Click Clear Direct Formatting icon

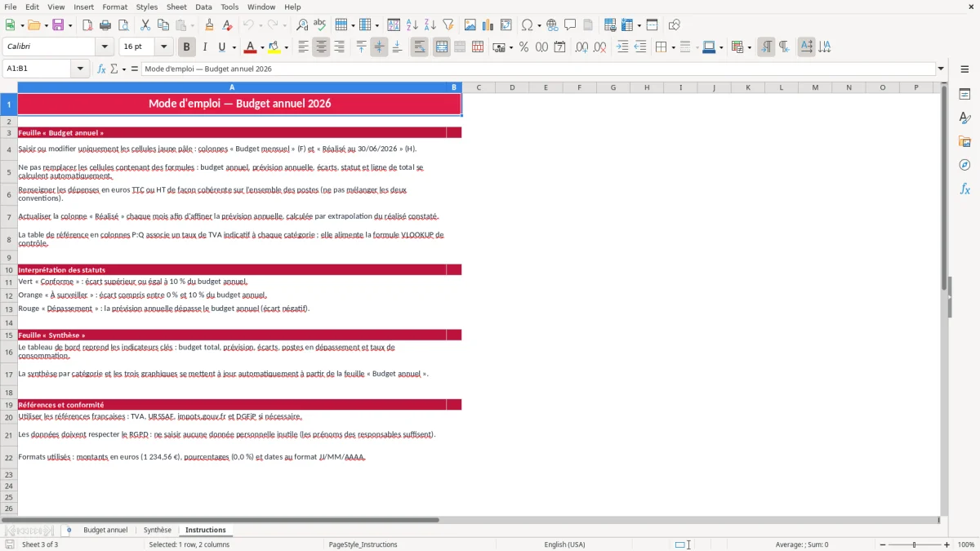click(x=226, y=25)
